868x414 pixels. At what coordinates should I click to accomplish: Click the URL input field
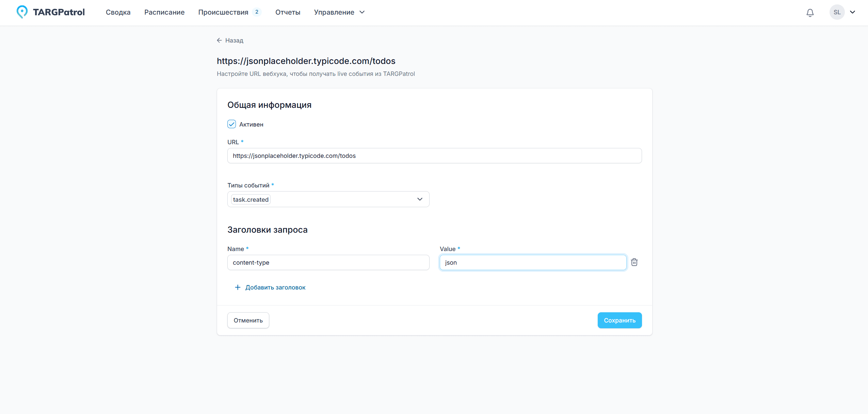[x=434, y=155]
